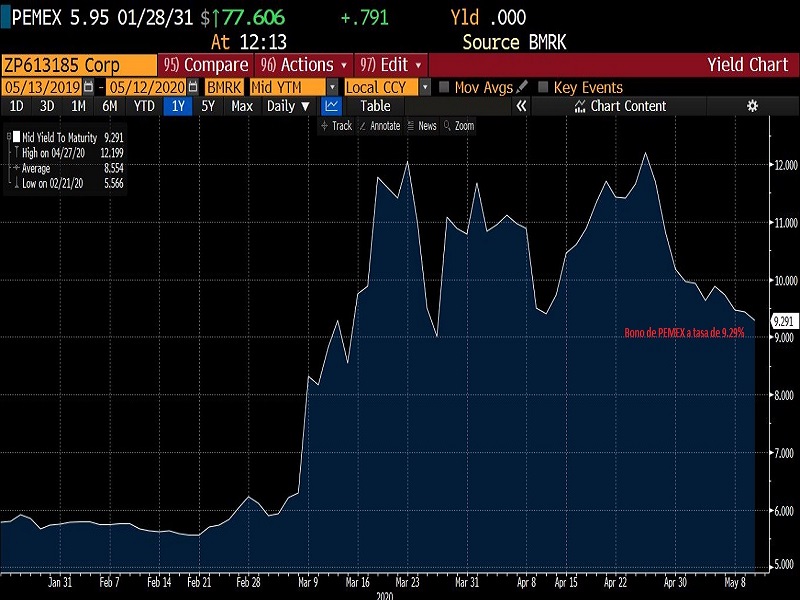Open the line chart view icon

pos(333,106)
